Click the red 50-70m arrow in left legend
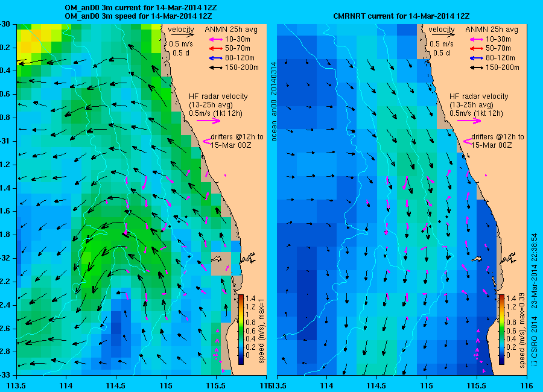 (x=216, y=48)
